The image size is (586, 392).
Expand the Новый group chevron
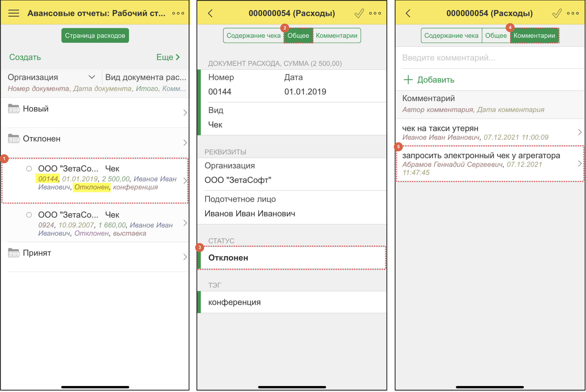point(185,113)
